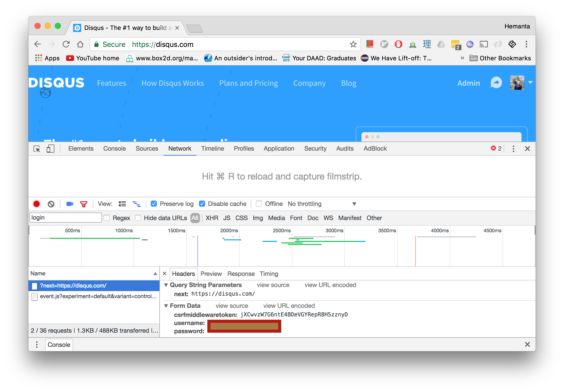The height and width of the screenshot is (392, 564).
Task: Click the address bar URL
Action: click(162, 44)
